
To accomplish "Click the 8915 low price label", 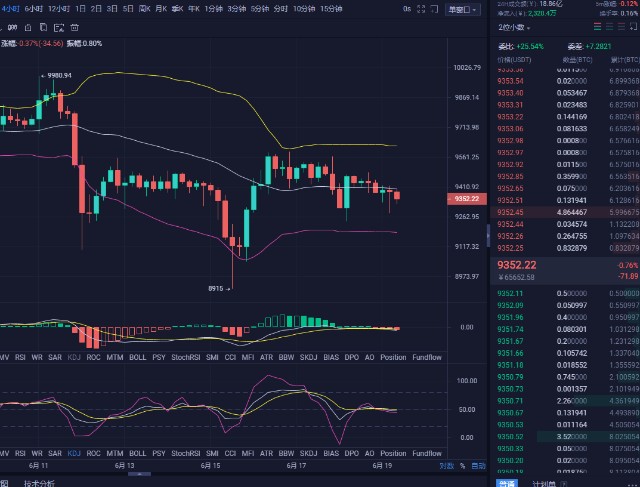I will click(216, 289).
